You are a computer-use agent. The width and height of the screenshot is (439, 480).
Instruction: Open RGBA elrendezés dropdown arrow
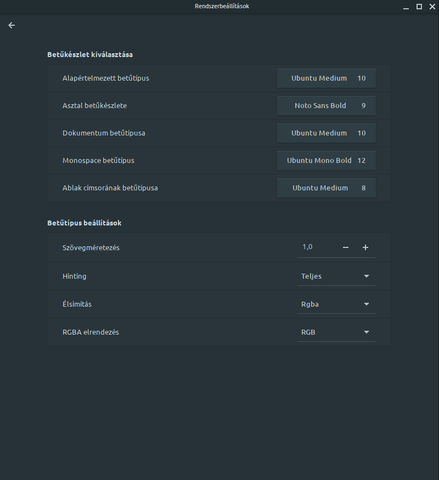tap(366, 332)
